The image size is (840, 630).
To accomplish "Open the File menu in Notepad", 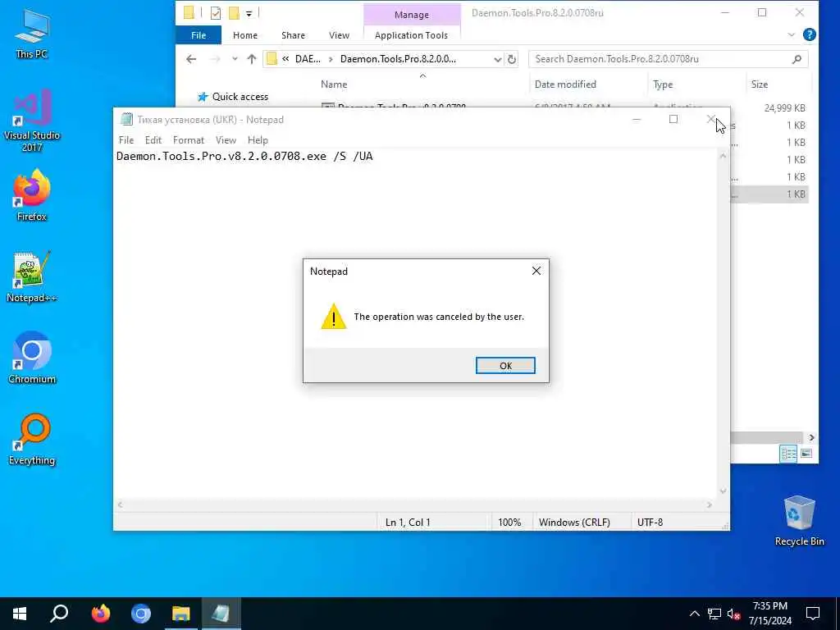I will (126, 139).
